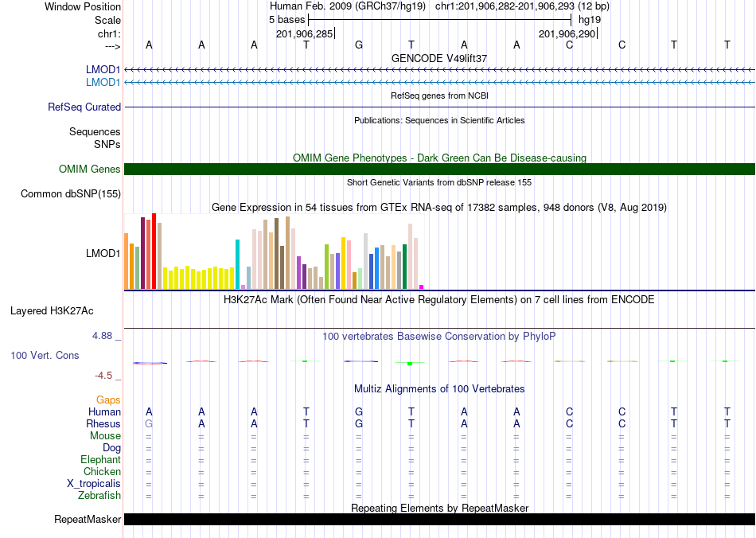Click the 100 Vert. Cons track label
The width and height of the screenshot is (756, 538).
[45, 355]
